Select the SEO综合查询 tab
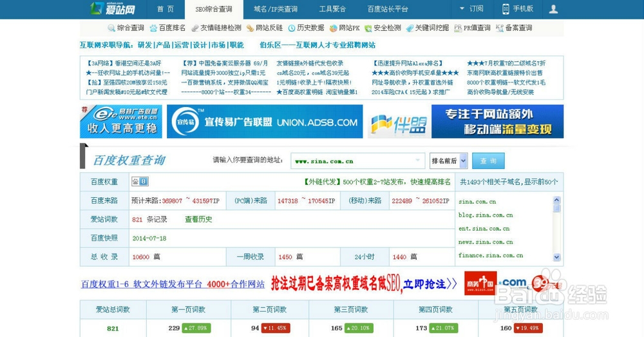This screenshot has width=644, height=337. pyautogui.click(x=214, y=9)
